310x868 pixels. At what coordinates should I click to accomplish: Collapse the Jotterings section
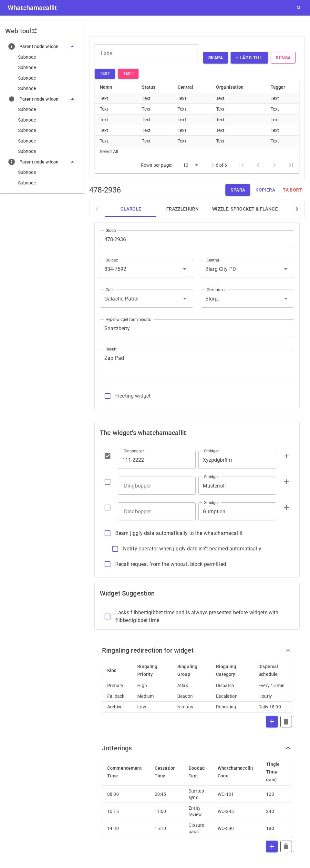tap(288, 748)
